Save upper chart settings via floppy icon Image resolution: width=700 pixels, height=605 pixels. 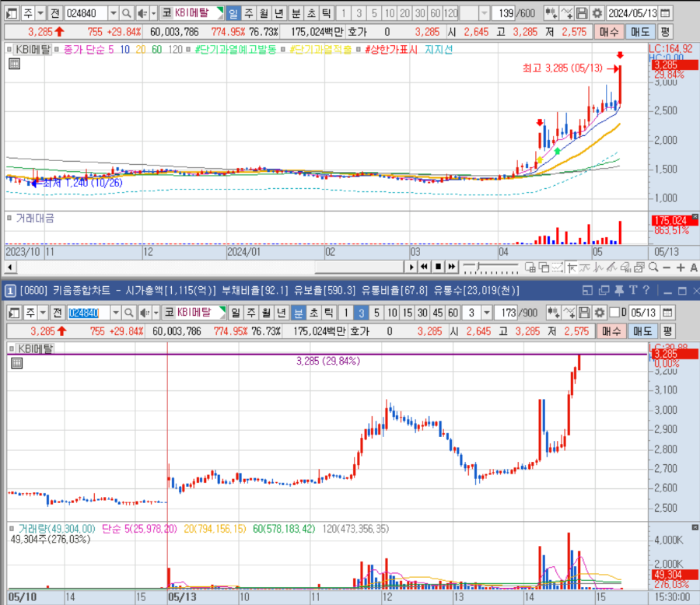(582, 13)
